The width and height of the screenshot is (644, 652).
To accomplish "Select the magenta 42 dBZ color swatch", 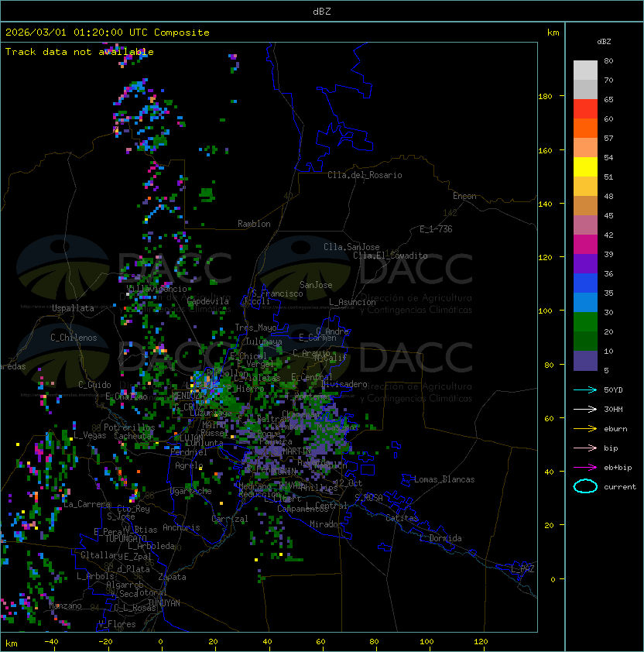I will (x=585, y=245).
